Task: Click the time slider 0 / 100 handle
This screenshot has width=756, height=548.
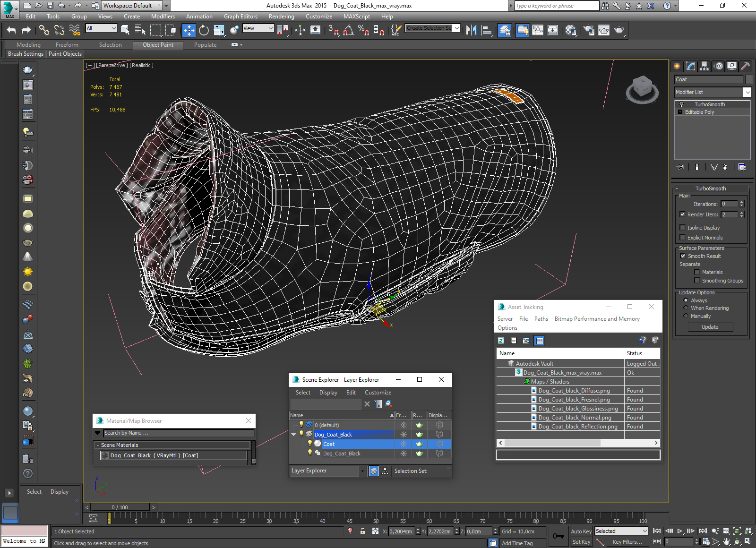Action: click(120, 507)
